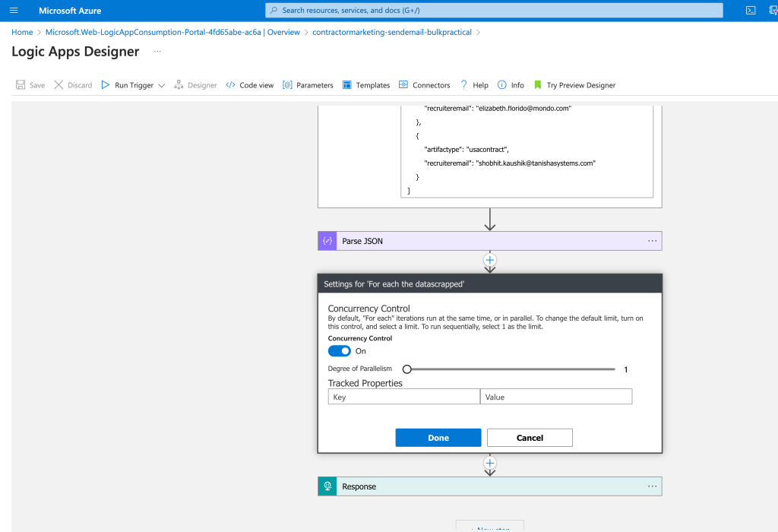Click the Discard X icon

(59, 85)
